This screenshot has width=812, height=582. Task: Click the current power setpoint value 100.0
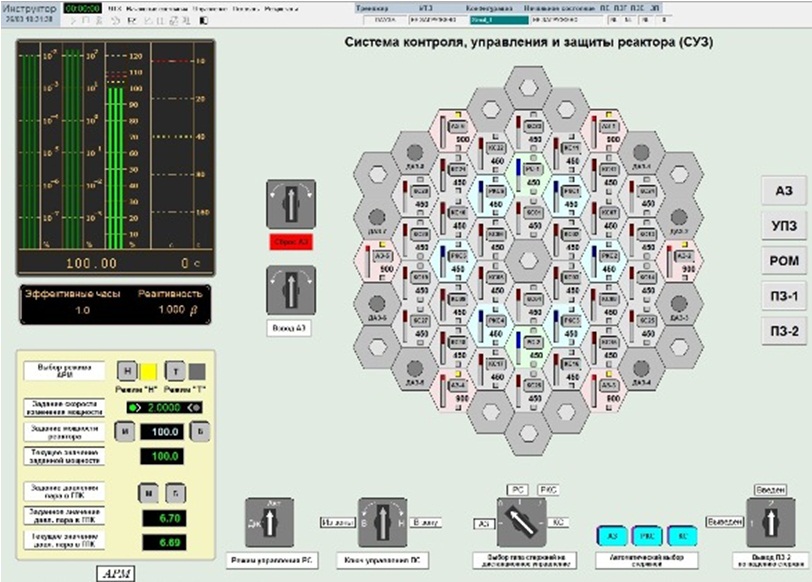pyautogui.click(x=162, y=456)
